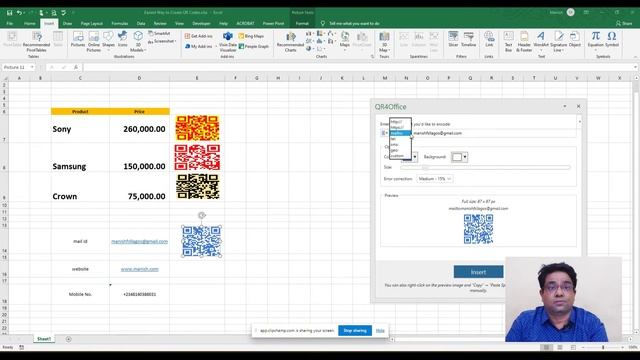Open Header & Footer
The image size is (640, 360).
[x=524, y=41]
